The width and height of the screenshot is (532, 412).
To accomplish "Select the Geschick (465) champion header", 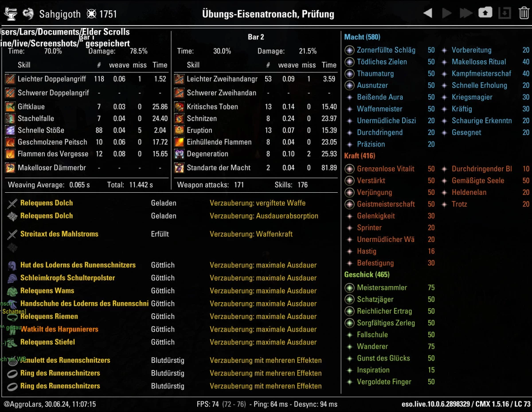I will coord(367,275).
